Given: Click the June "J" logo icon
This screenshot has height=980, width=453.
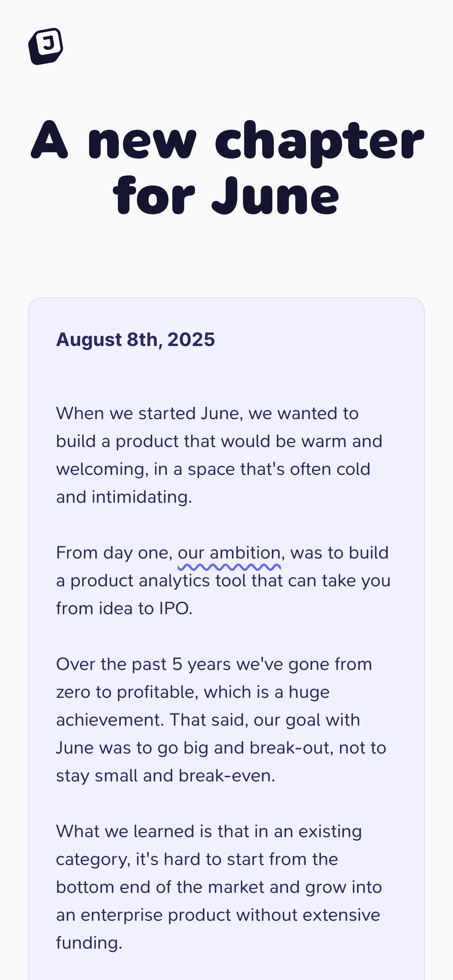Looking at the screenshot, I should click(46, 46).
